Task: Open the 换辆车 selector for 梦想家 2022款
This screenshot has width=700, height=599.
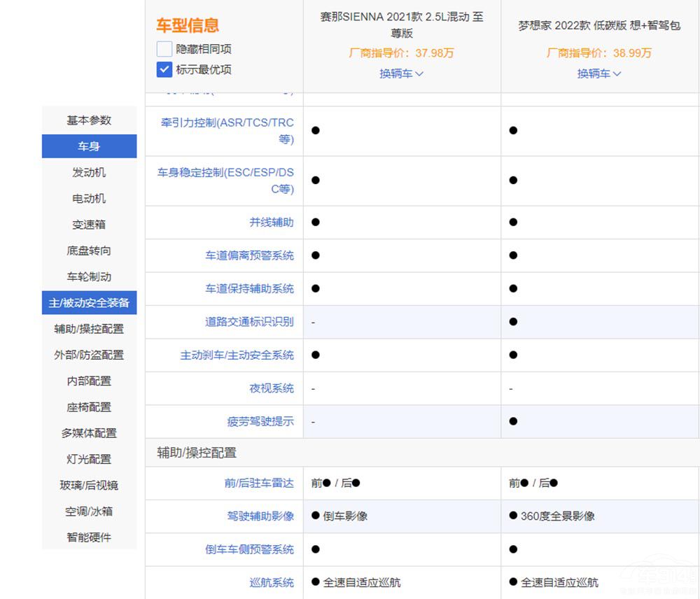Action: coord(599,73)
